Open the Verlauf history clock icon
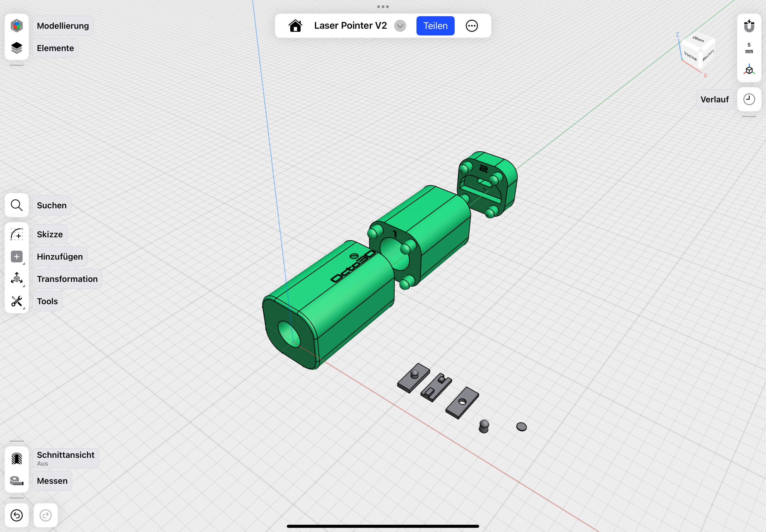 749,99
